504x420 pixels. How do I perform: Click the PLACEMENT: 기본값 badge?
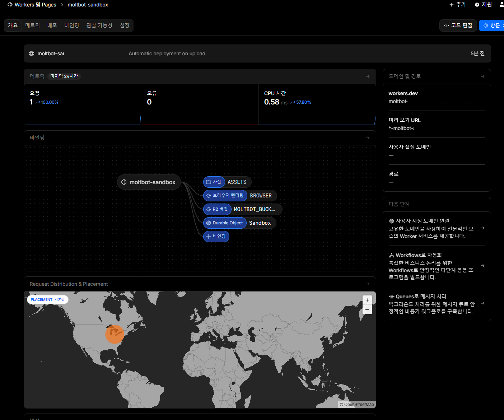tap(48, 299)
